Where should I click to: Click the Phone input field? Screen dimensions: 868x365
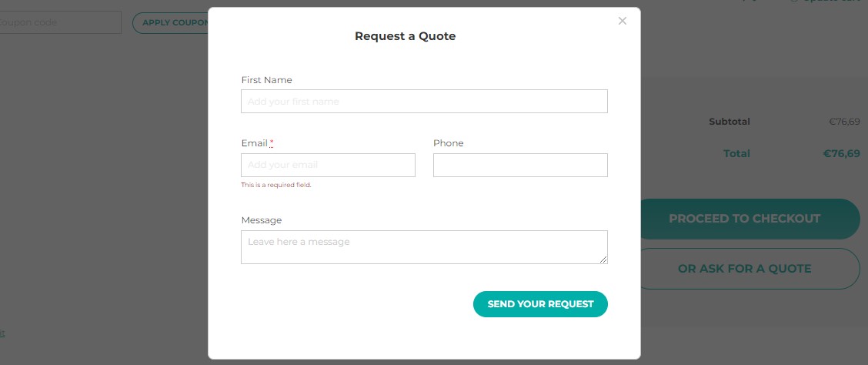point(520,165)
